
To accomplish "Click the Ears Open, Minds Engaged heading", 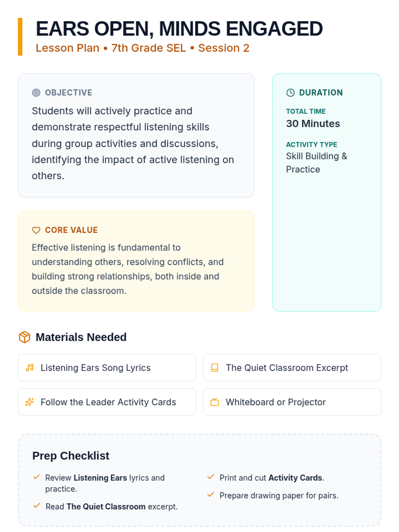I will pyautogui.click(x=179, y=29).
